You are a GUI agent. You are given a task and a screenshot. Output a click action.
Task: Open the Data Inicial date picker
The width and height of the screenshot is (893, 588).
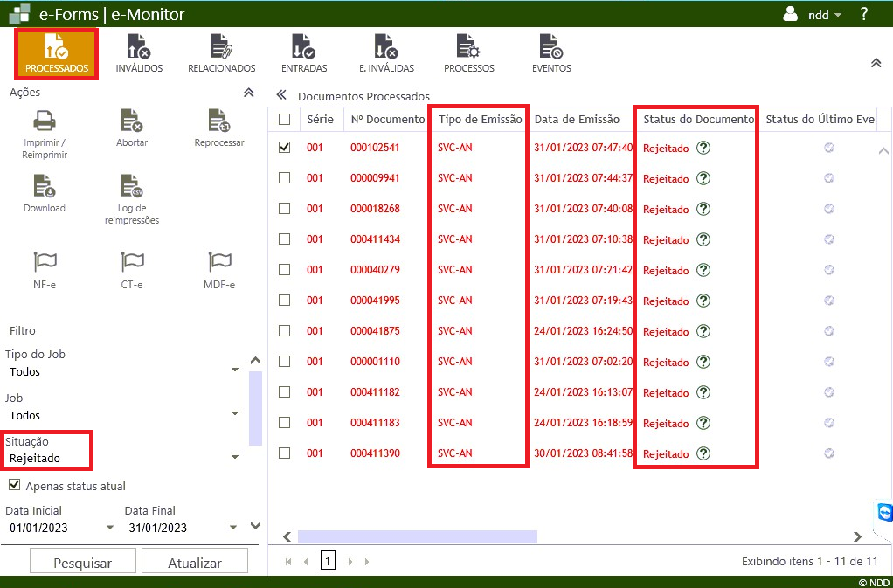click(110, 528)
